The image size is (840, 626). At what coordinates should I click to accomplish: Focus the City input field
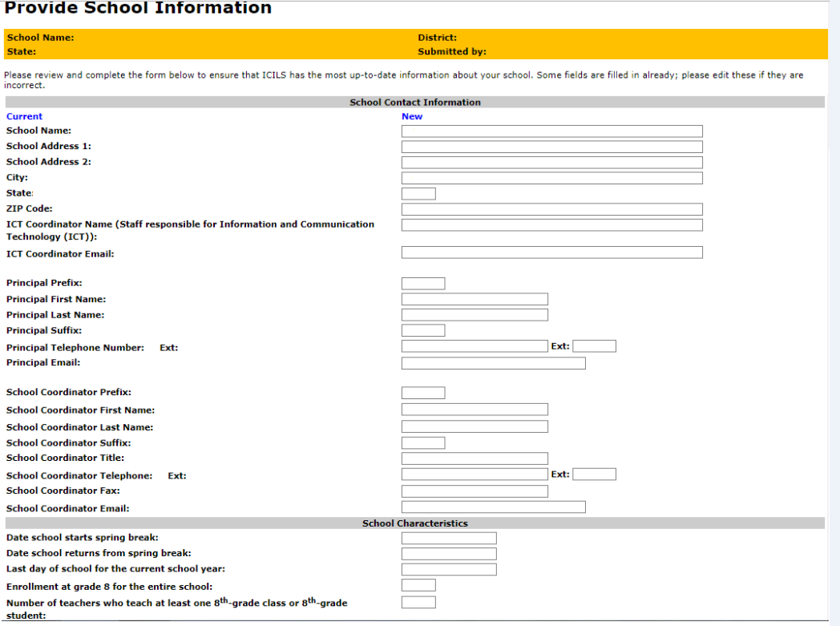coord(551,178)
